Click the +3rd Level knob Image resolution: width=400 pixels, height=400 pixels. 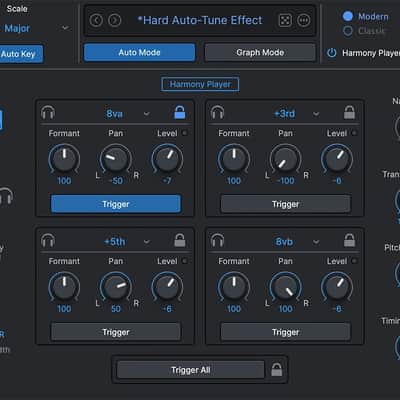click(337, 159)
